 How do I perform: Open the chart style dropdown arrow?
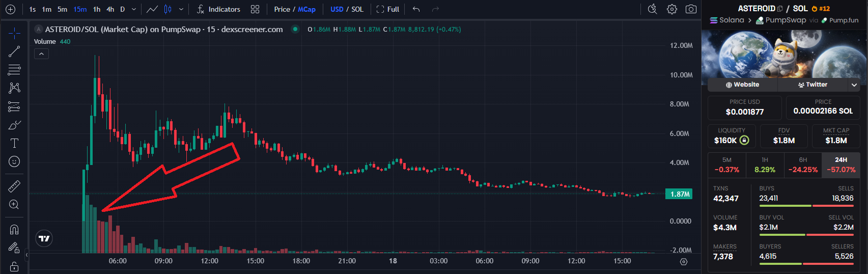coord(181,9)
